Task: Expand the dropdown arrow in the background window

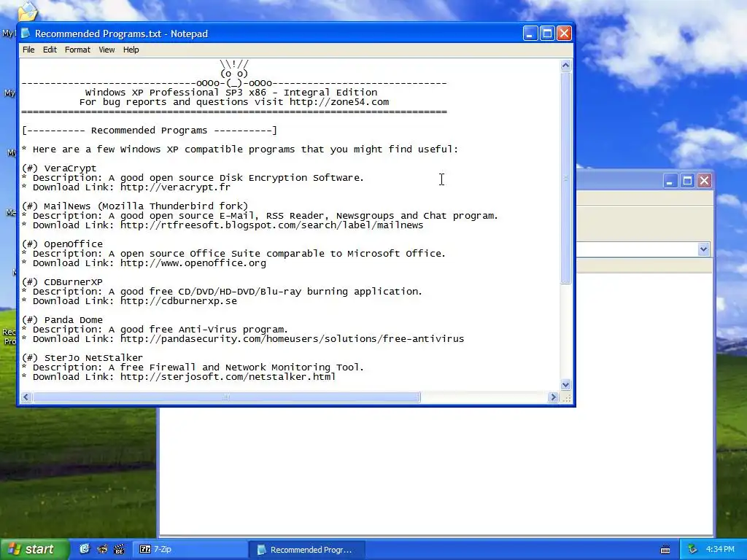Action: point(704,249)
